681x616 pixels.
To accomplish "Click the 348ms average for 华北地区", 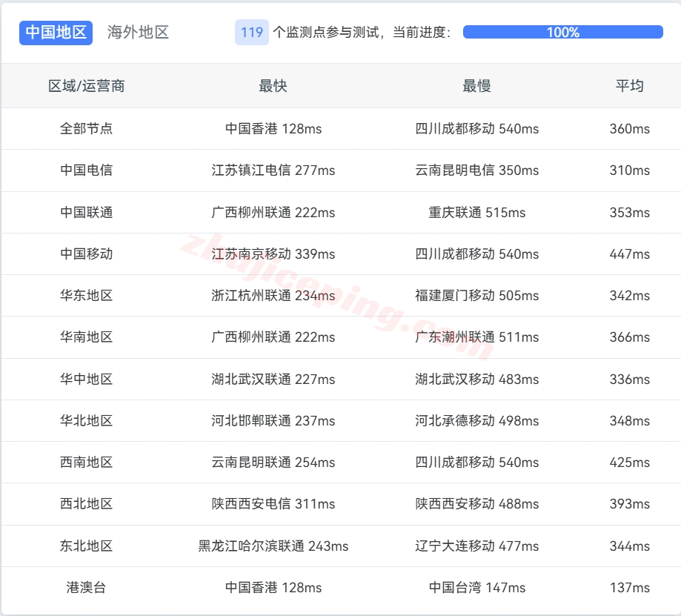I will (629, 420).
